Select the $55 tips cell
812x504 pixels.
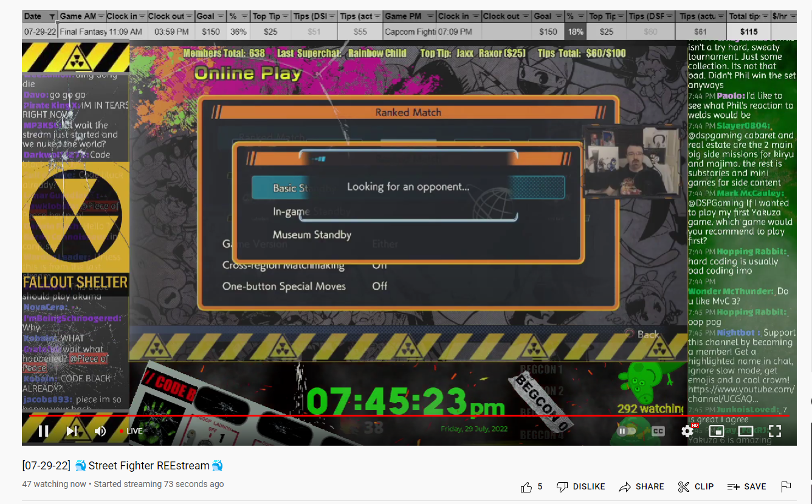[x=360, y=32]
